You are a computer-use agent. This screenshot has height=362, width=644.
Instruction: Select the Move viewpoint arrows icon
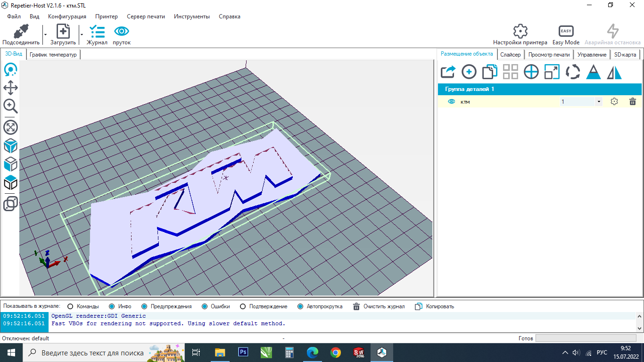[10, 88]
